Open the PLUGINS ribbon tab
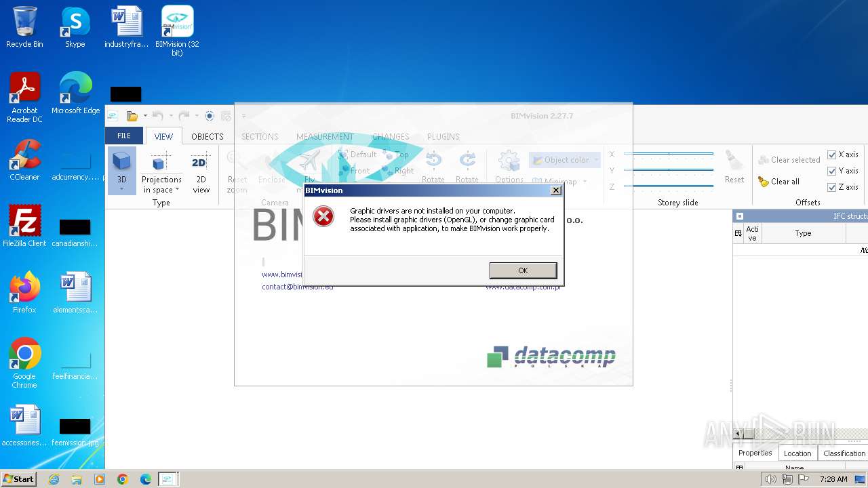 443,136
